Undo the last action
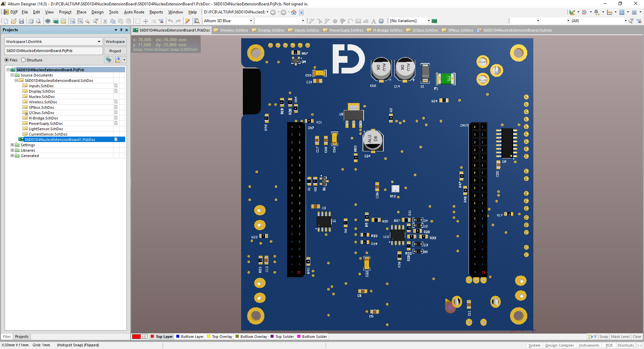 tap(171, 21)
